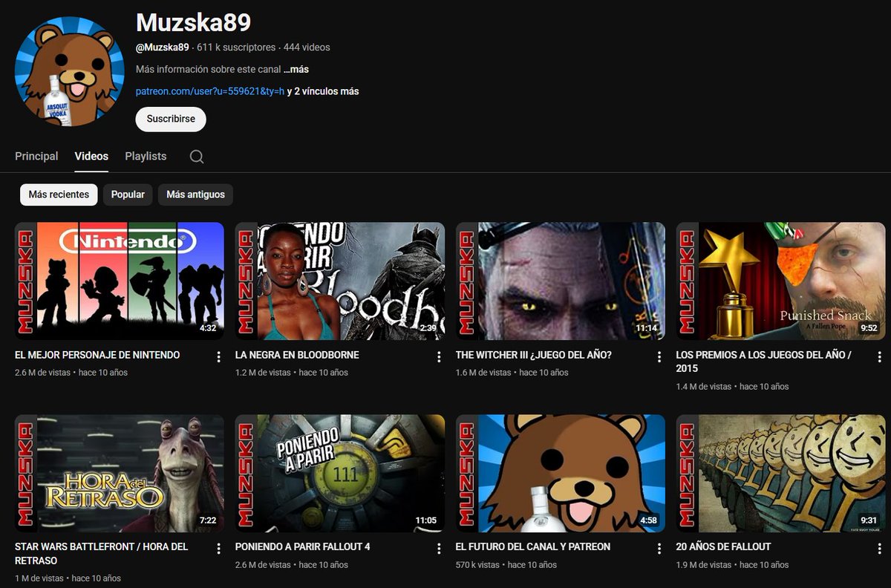This screenshot has width=891, height=588.
Task: Click '444 videos' count text
Action: point(307,48)
